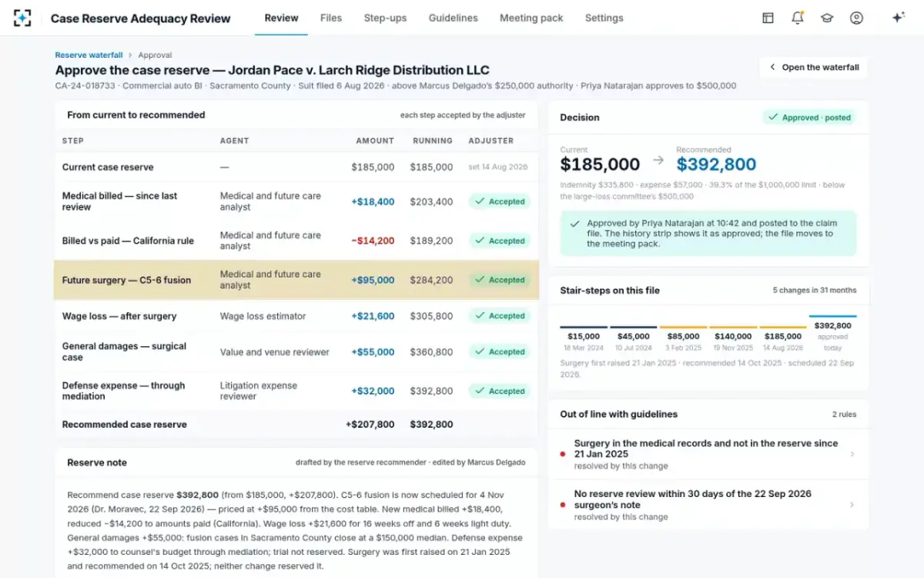Open the Files tab
This screenshot has height=578, width=924.
point(331,18)
